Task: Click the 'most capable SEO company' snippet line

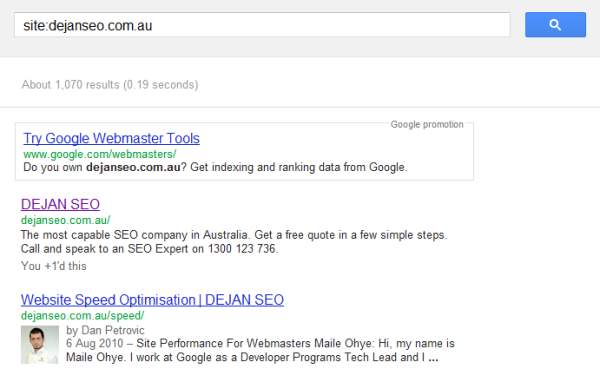Action: tap(234, 235)
